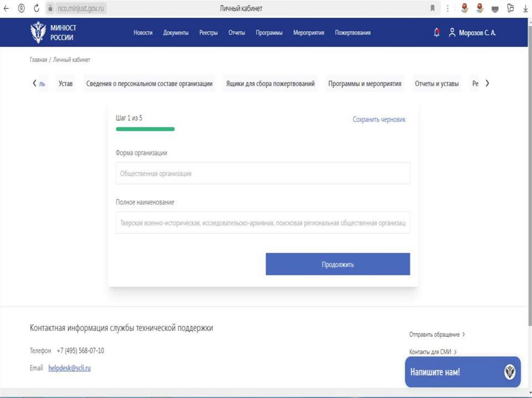
Task: Click the Minjust Russia emblem logo
Action: pyautogui.click(x=38, y=32)
